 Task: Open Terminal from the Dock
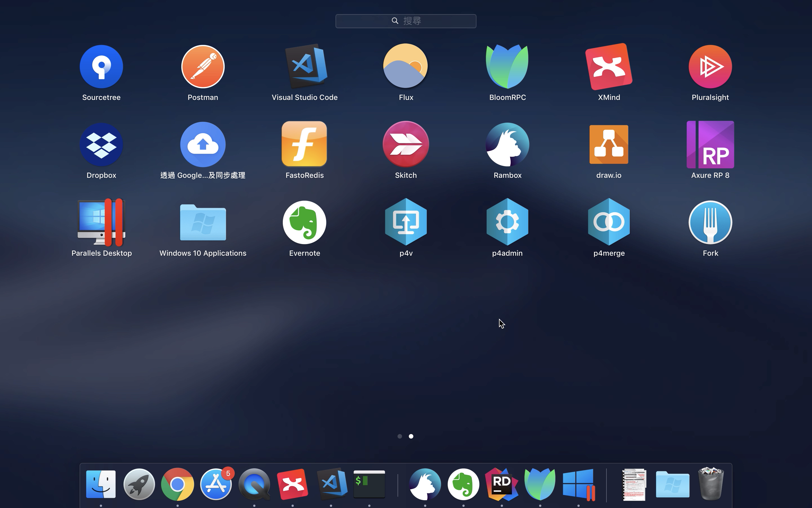[369, 484]
